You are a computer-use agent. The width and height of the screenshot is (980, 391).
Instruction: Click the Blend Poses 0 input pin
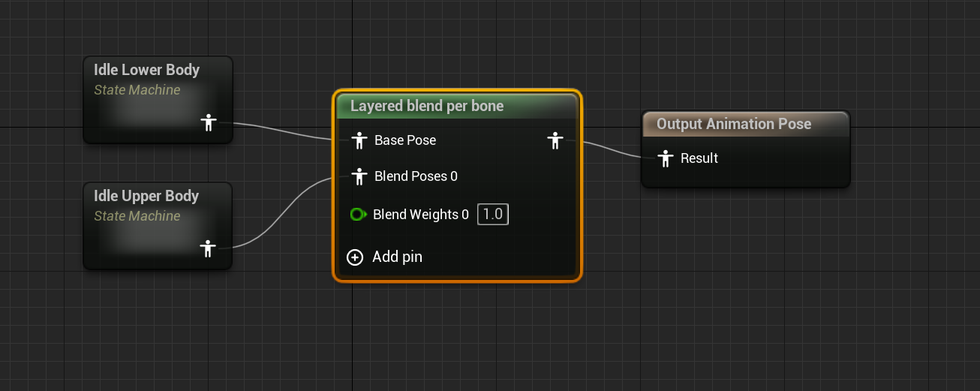[359, 176]
